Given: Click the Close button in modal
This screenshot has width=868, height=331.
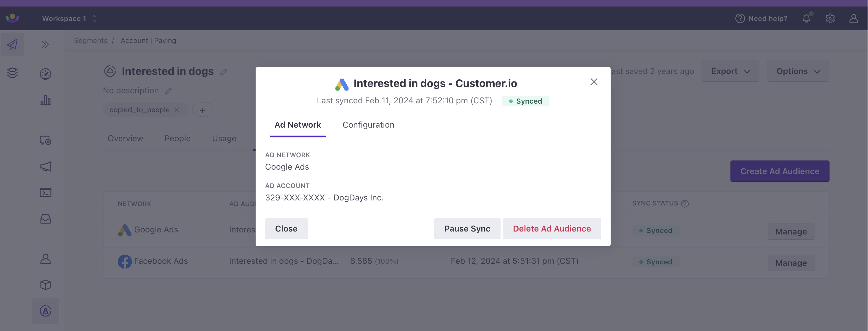Looking at the screenshot, I should pyautogui.click(x=286, y=229).
